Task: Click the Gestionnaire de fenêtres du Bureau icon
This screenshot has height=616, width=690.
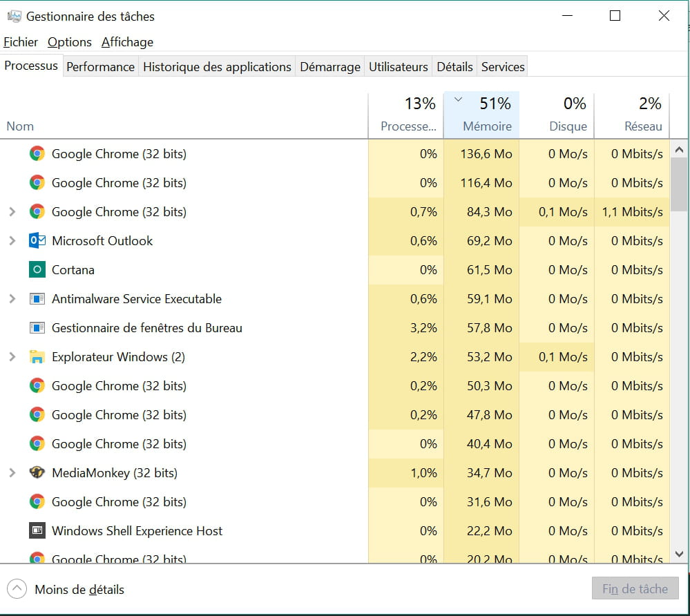Action: 37,328
